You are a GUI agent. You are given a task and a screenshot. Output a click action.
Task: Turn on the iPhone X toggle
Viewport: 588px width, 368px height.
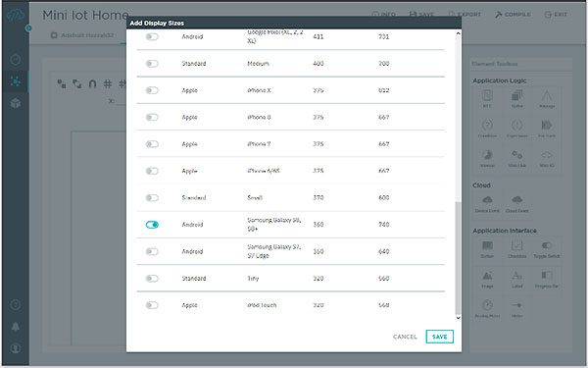pyautogui.click(x=152, y=90)
